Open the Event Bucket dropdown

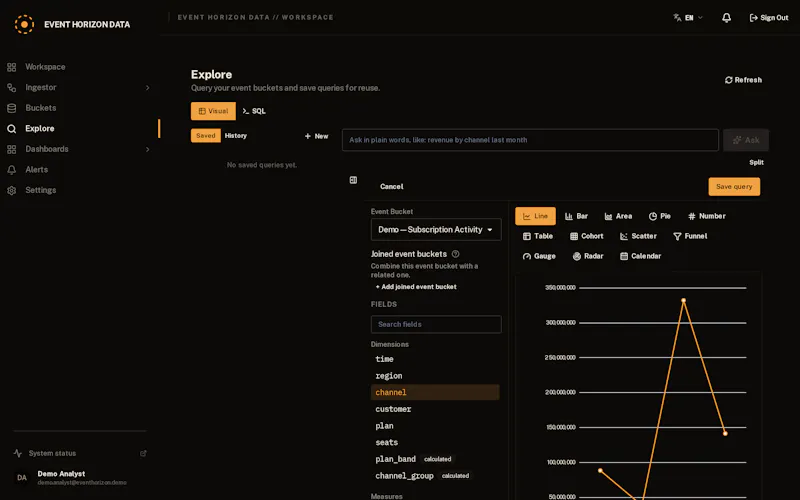coord(436,230)
